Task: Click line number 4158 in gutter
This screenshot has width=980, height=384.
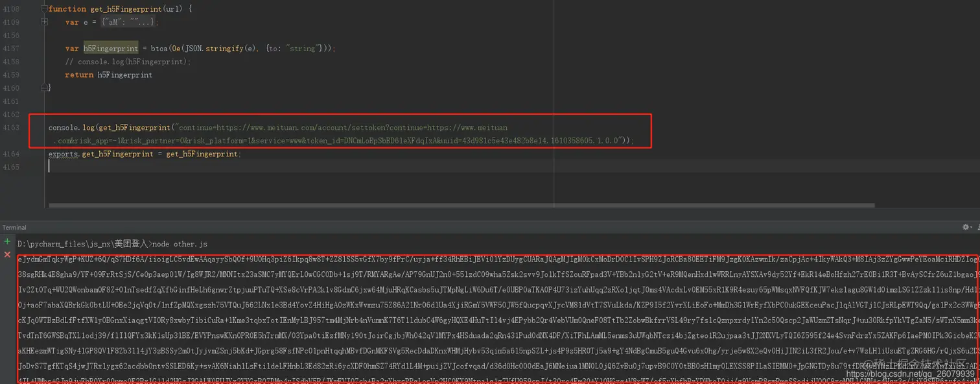Action: pyautogui.click(x=11, y=62)
